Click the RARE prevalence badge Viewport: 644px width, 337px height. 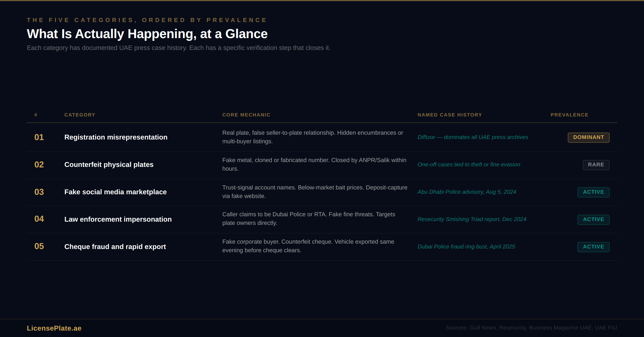[x=596, y=165]
